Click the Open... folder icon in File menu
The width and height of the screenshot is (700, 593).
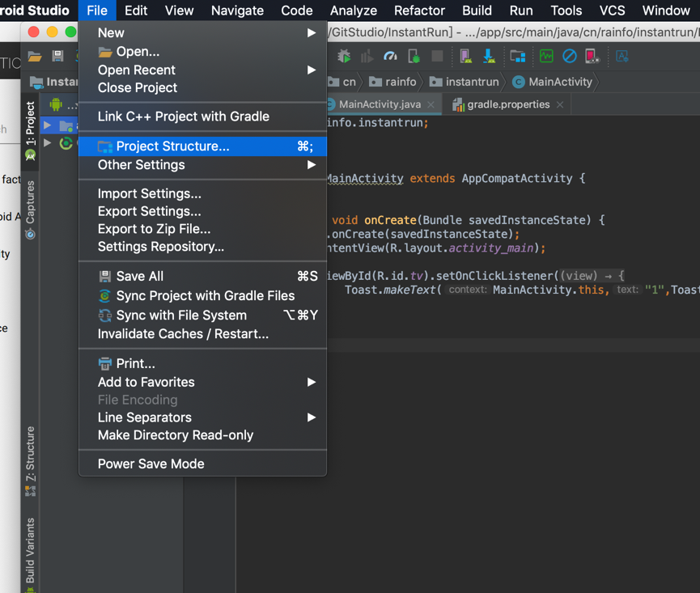pos(105,53)
